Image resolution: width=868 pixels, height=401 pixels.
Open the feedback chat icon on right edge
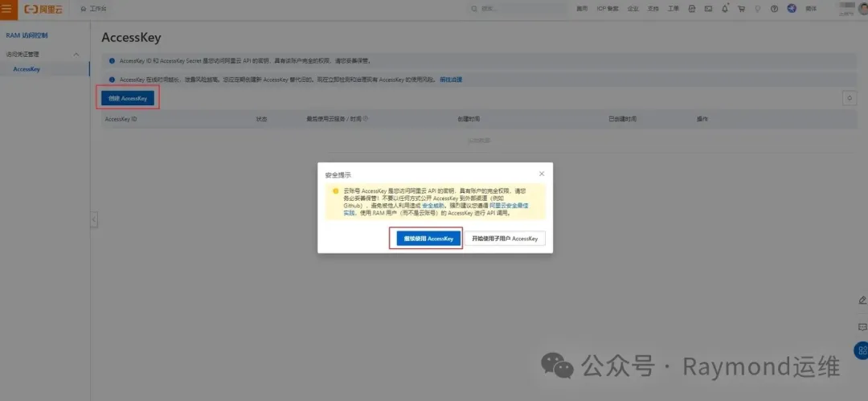click(862, 327)
